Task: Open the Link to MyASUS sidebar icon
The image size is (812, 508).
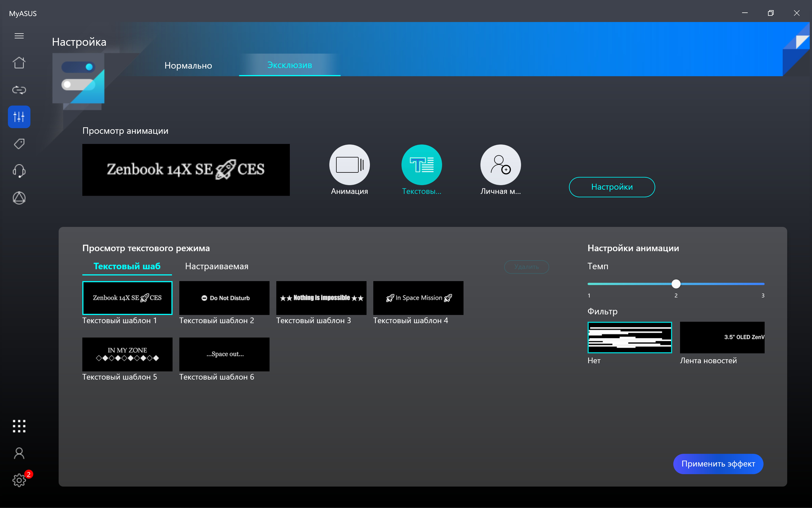Action: [x=19, y=90]
